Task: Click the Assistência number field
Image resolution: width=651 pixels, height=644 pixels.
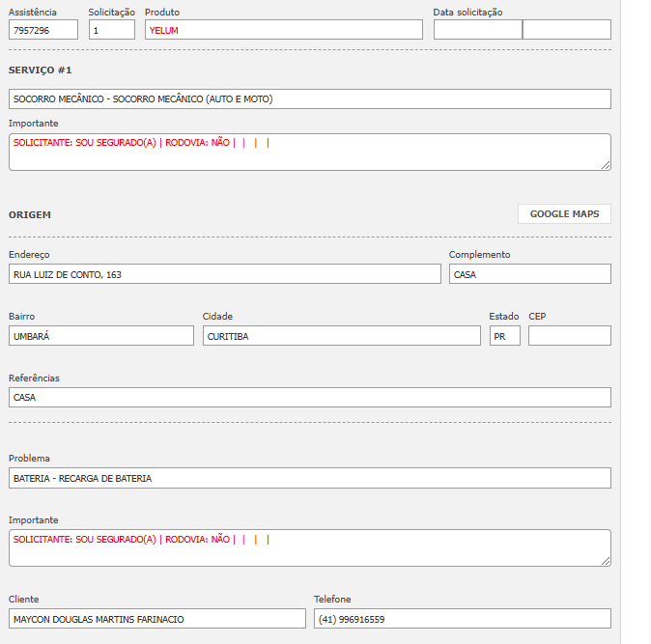Action: click(43, 30)
